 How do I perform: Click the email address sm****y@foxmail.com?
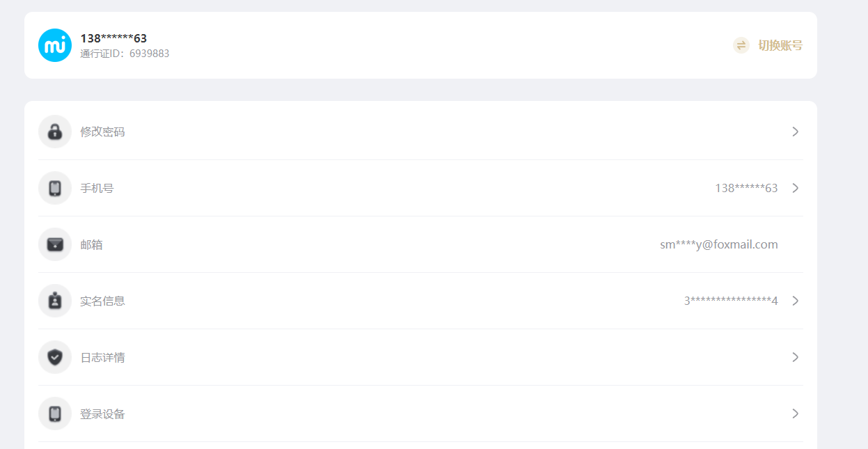(719, 244)
